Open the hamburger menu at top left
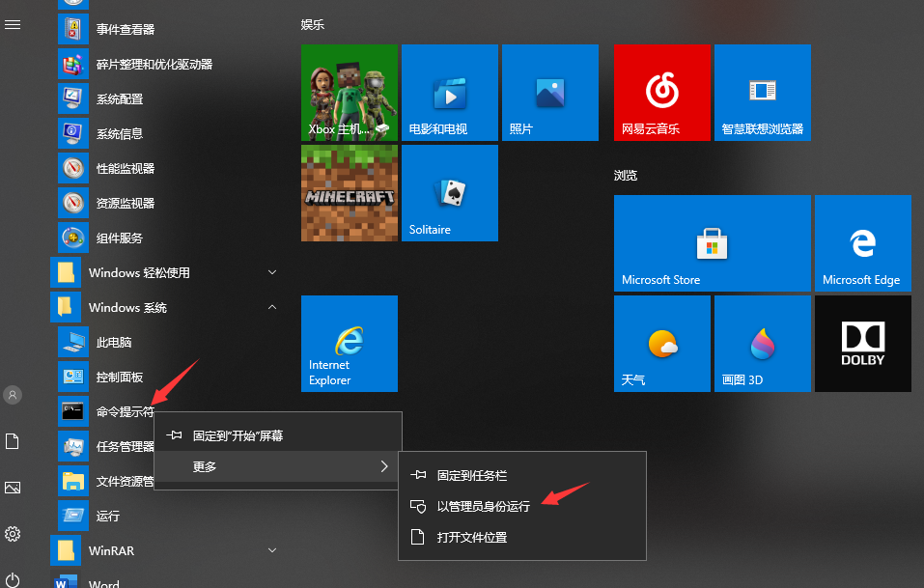The height and width of the screenshot is (588, 924). pos(13,25)
